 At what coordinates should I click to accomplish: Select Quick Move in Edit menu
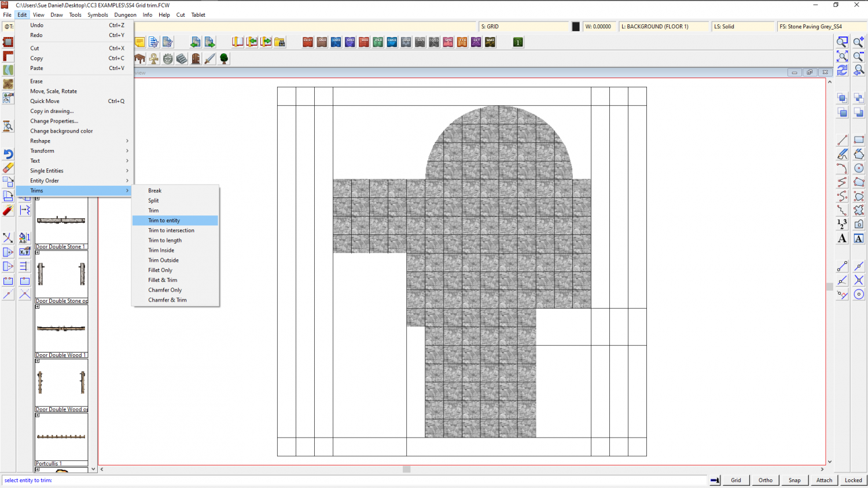(74, 101)
